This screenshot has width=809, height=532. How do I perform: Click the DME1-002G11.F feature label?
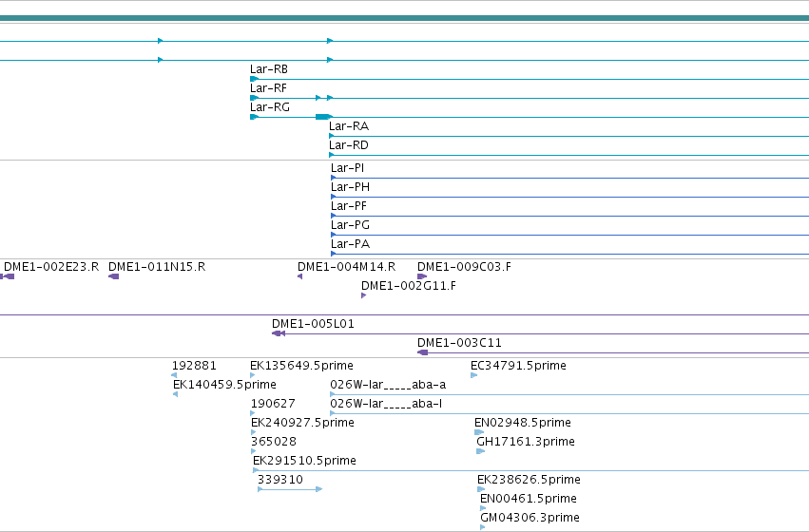point(409,286)
